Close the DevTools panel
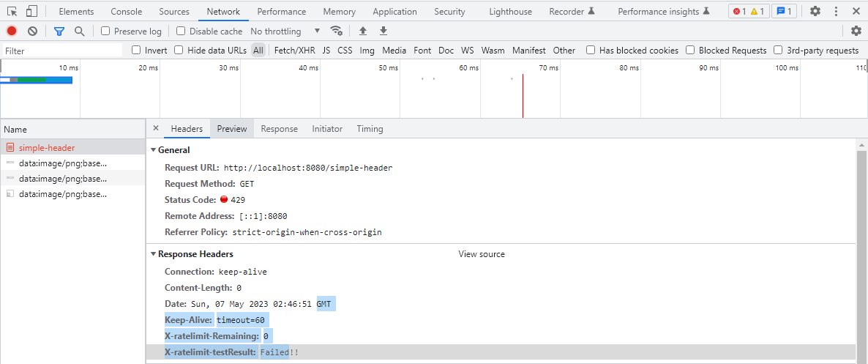Screen dimensions: 868x364 (856, 11)
